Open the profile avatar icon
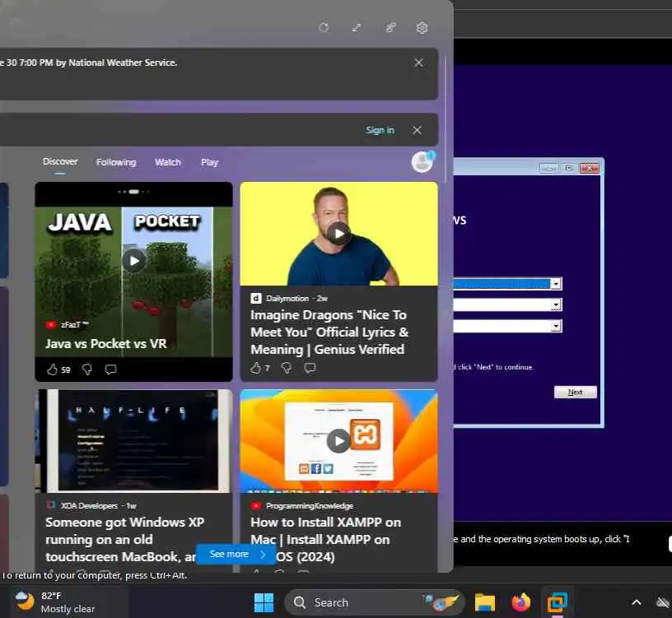This screenshot has height=618, width=672. coord(422,161)
